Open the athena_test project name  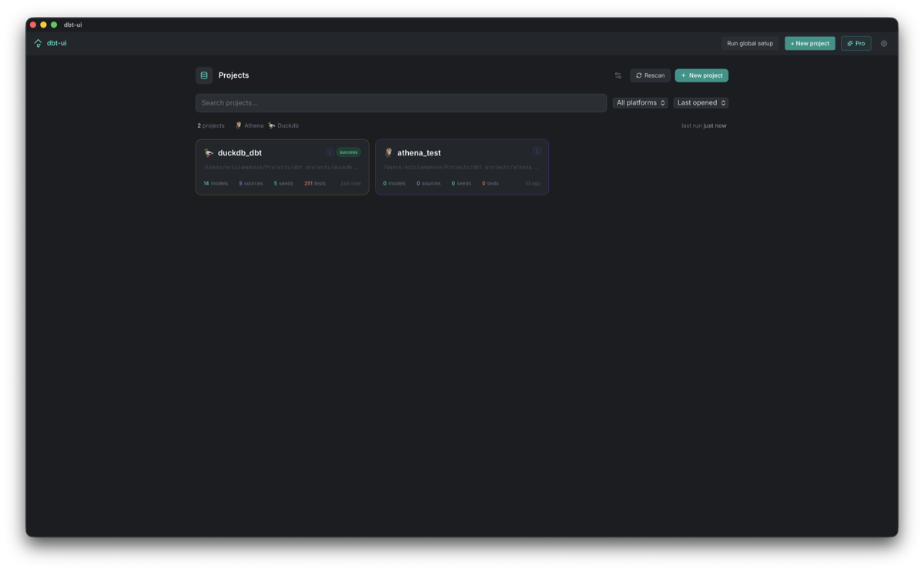click(419, 152)
